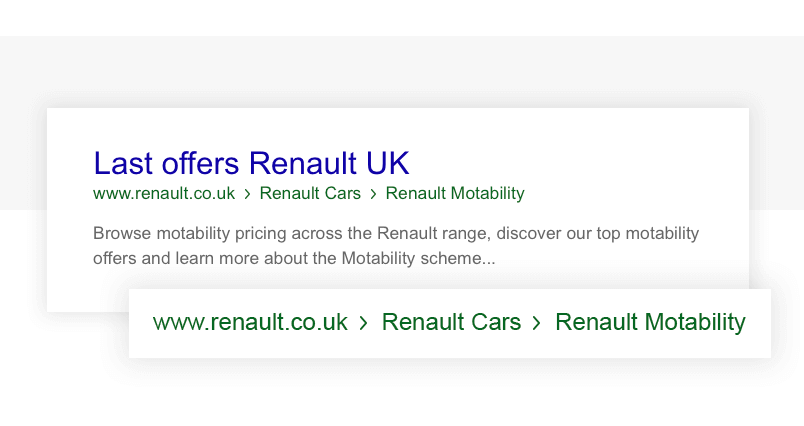Select the enlarged "Renault Cars" breadcrumb

(x=451, y=322)
